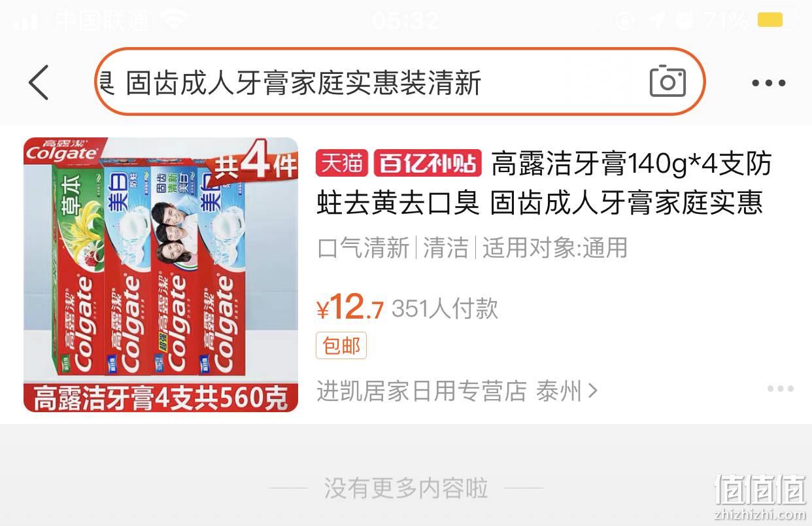The image size is (812, 526).
Task: Open the Colgate toothpaste product thumbnail
Action: (161, 275)
